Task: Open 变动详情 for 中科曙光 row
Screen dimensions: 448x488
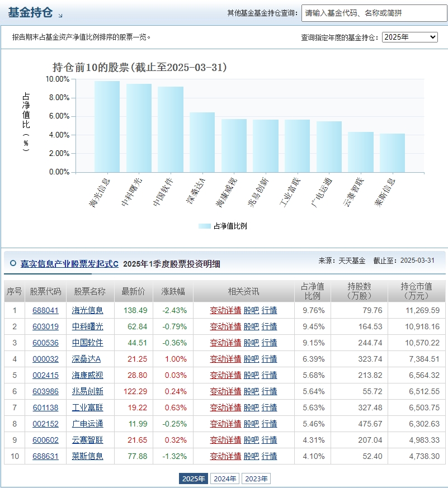Action: 225,326
